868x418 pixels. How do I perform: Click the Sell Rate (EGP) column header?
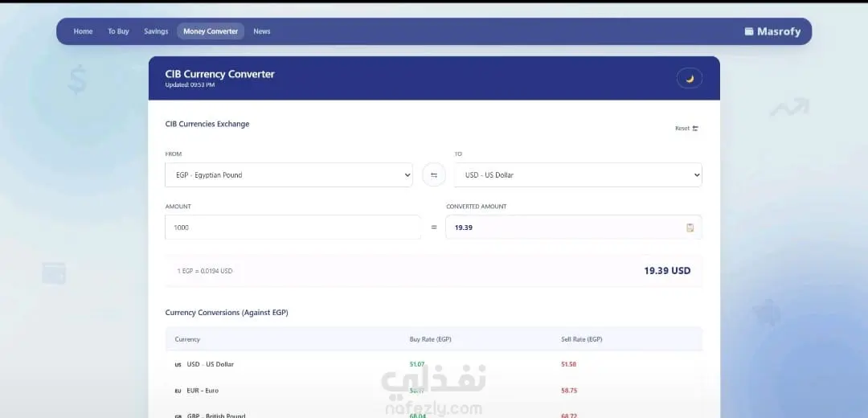tap(582, 339)
